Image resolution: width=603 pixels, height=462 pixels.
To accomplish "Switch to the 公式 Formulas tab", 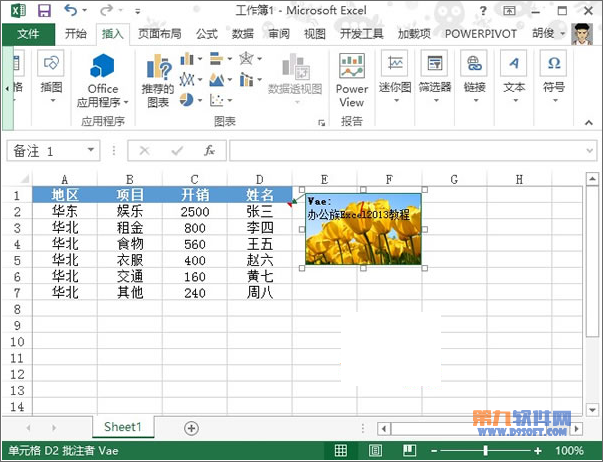I will (207, 34).
